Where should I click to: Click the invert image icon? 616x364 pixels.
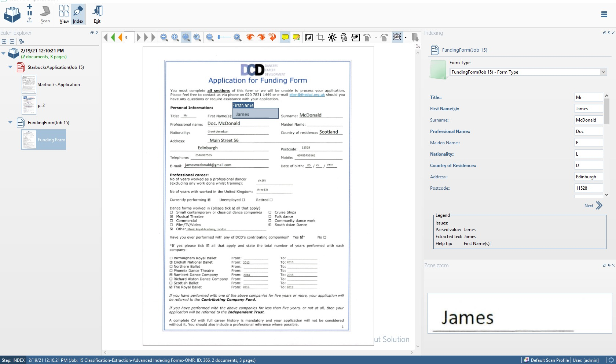point(309,37)
